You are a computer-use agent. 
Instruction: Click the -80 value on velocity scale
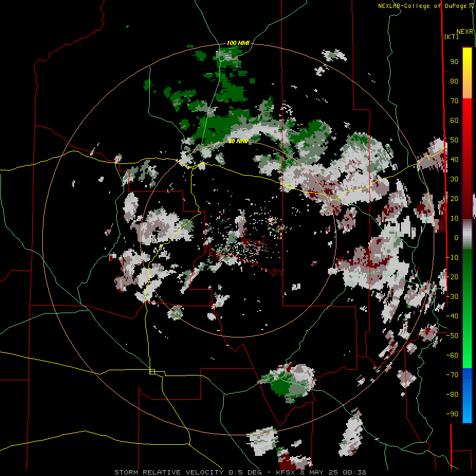(452, 395)
